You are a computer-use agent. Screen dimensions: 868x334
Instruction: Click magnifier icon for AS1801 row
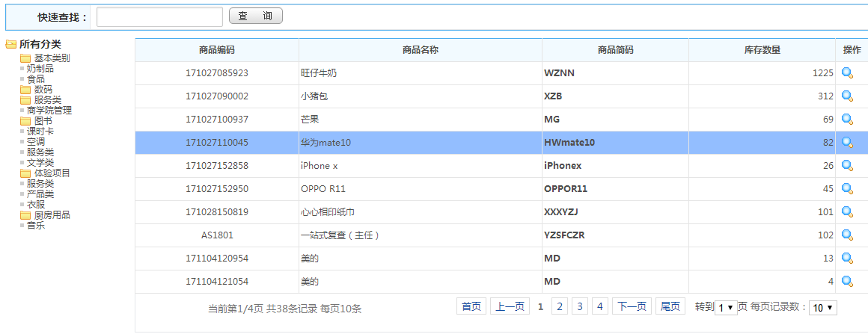coord(847,235)
